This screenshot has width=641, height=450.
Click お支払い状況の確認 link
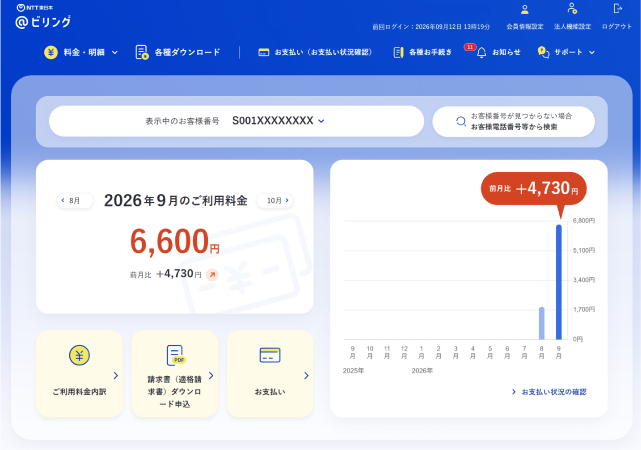(549, 392)
